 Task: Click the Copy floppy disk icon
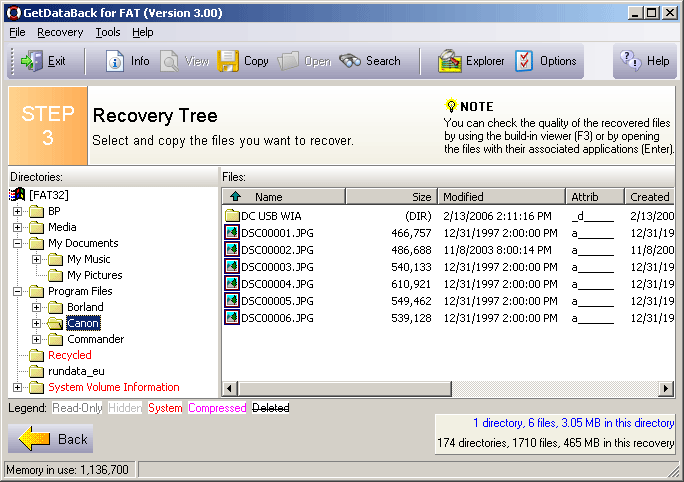(228, 61)
